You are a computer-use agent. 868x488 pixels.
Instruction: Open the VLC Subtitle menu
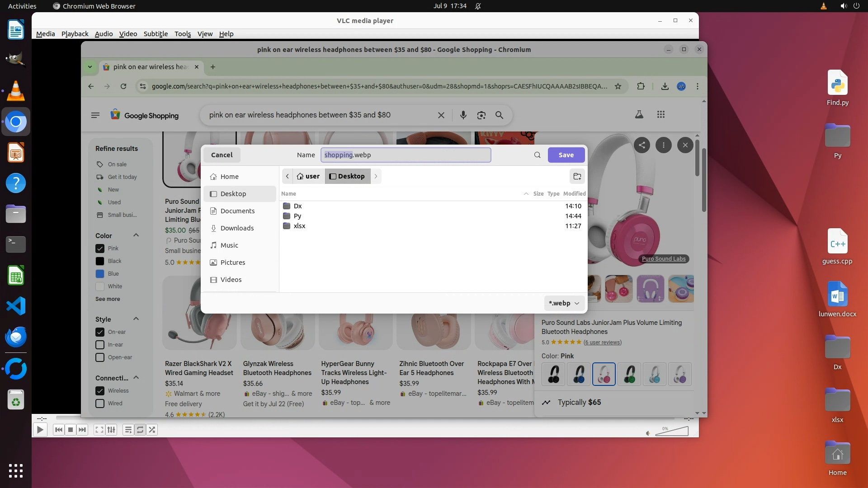156,34
